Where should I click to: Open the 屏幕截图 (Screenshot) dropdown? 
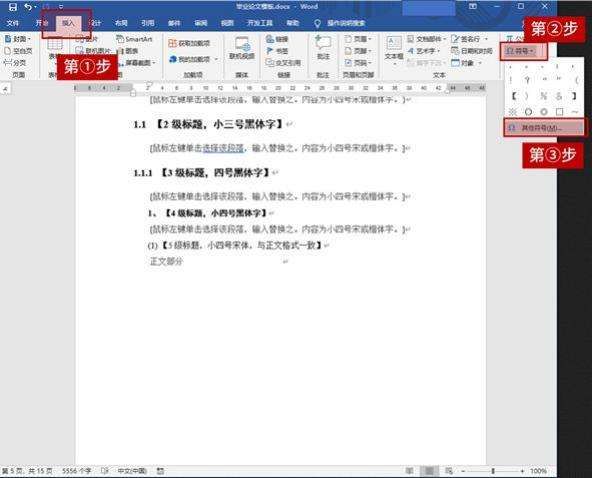137,63
